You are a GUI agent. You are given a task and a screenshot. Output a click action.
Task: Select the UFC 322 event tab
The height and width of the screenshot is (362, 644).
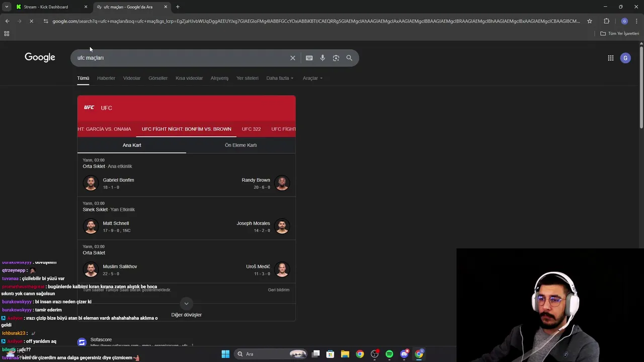tap(251, 129)
